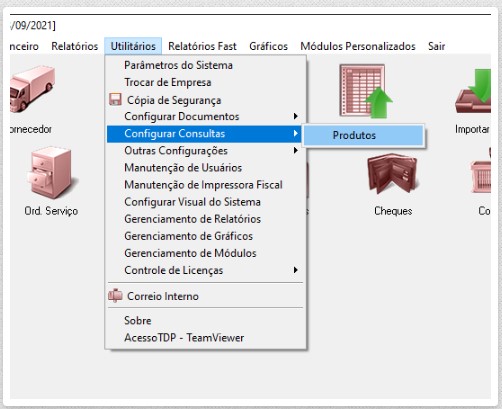Open the Fornecedor truck icon

[x=32, y=89]
